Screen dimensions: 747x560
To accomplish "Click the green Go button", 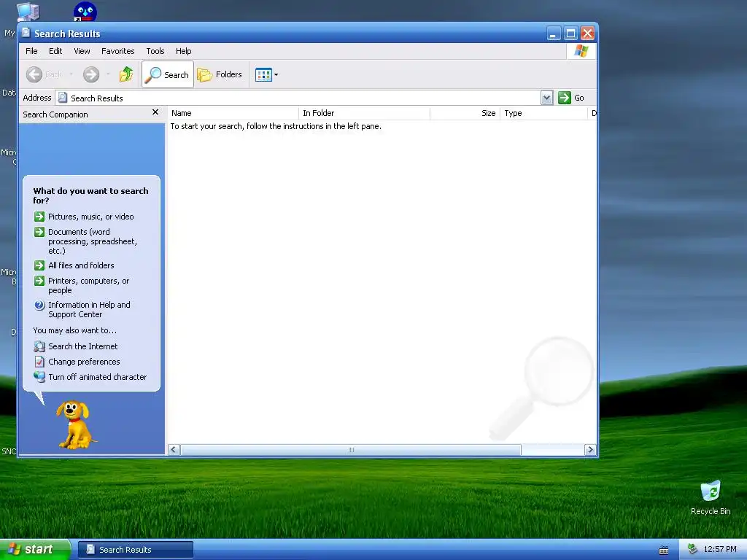I will coord(570,98).
